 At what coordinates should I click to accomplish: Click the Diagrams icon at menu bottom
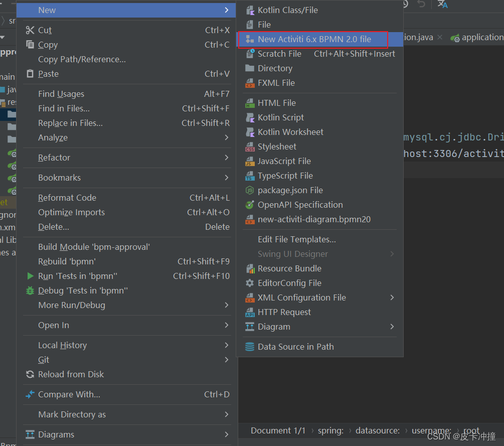point(30,434)
